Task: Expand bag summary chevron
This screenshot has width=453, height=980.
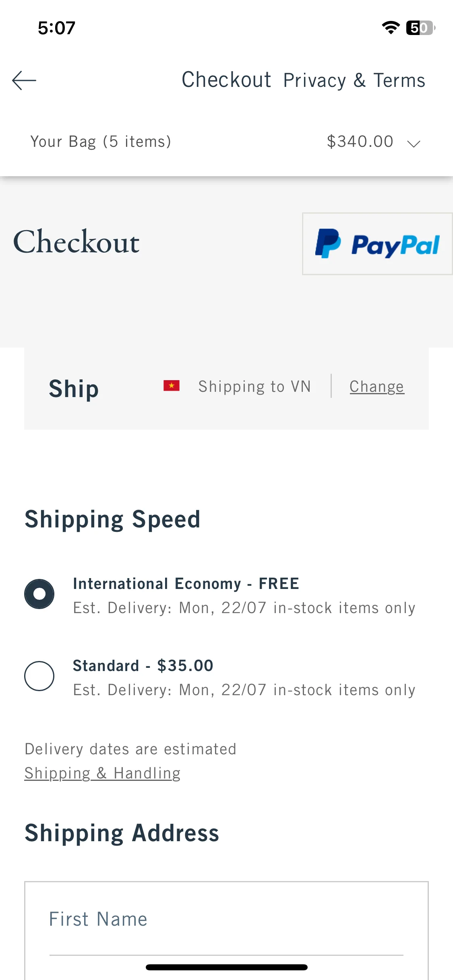Action: coord(414,144)
